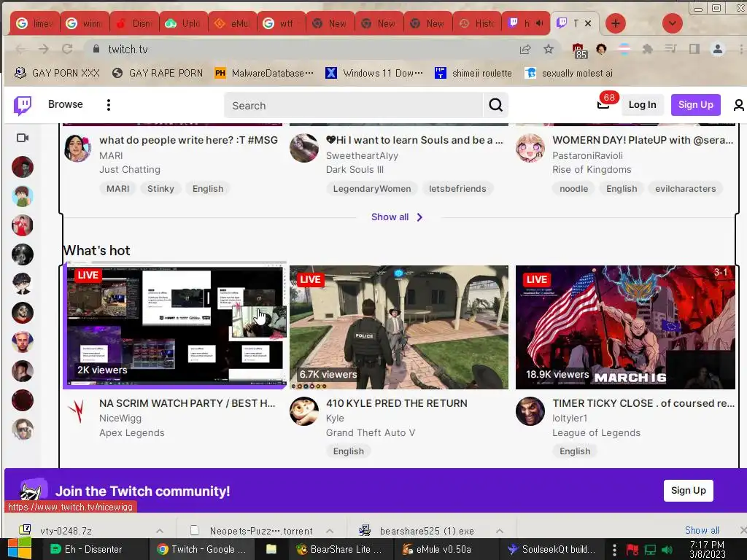Click the evilcharacters tag
This screenshot has width=747, height=560.
tap(685, 189)
